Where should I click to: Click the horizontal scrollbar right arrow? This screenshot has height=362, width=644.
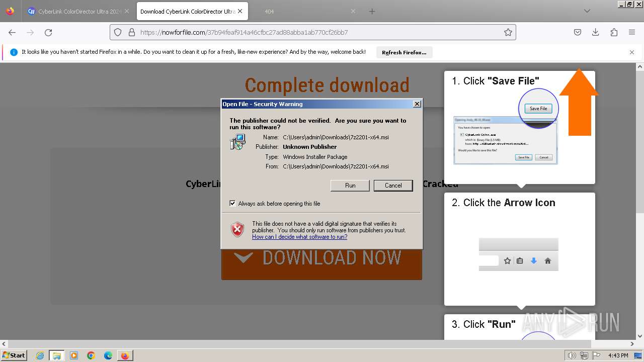tap(632, 344)
